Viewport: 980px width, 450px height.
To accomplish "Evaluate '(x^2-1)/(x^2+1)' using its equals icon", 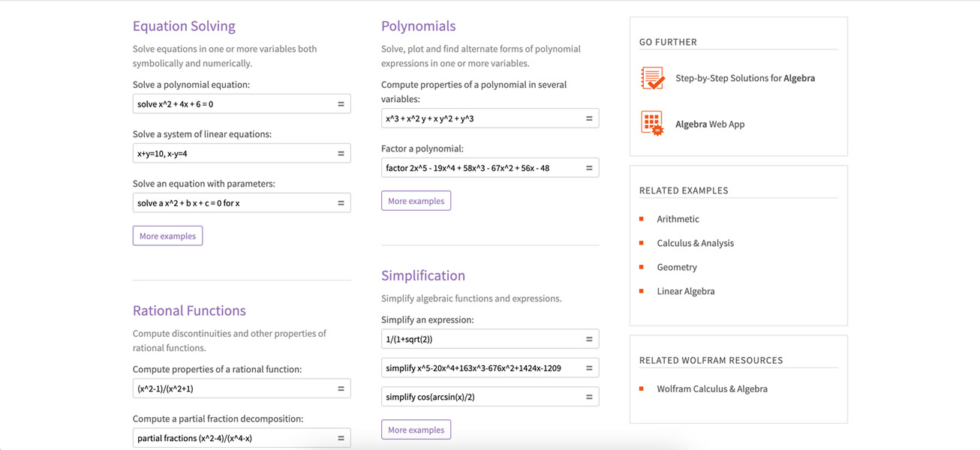I will (x=341, y=388).
